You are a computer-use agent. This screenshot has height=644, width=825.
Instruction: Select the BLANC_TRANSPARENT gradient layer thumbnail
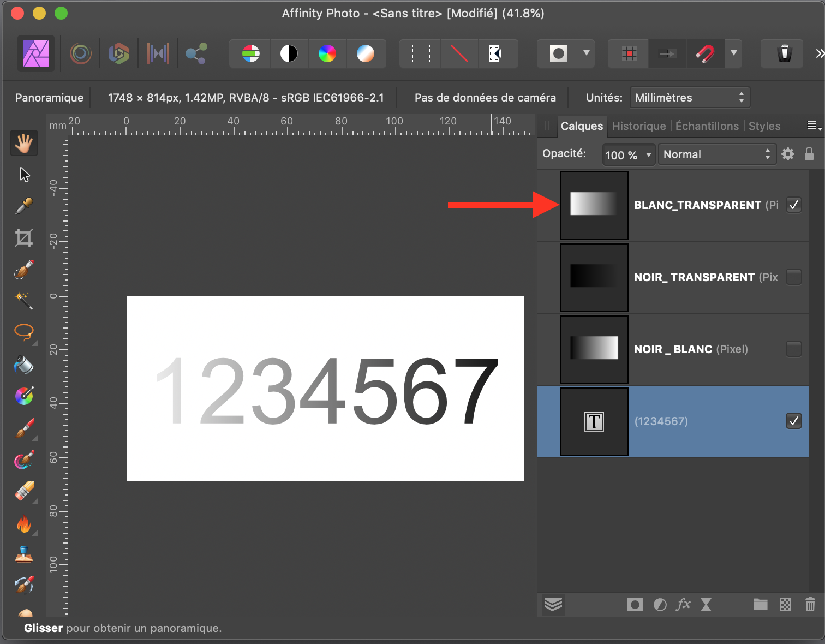pos(594,205)
